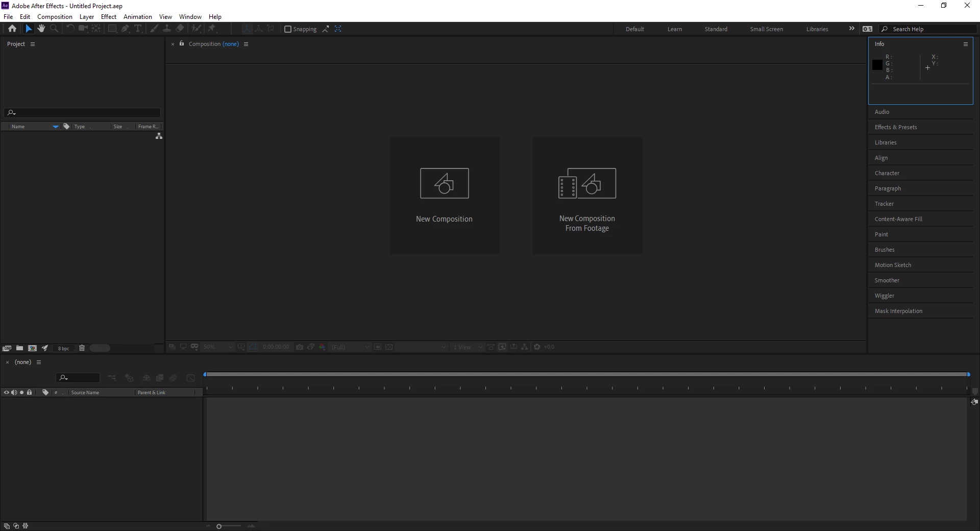This screenshot has height=531, width=980.
Task: Select the Zoom magnifier tool
Action: (54, 29)
